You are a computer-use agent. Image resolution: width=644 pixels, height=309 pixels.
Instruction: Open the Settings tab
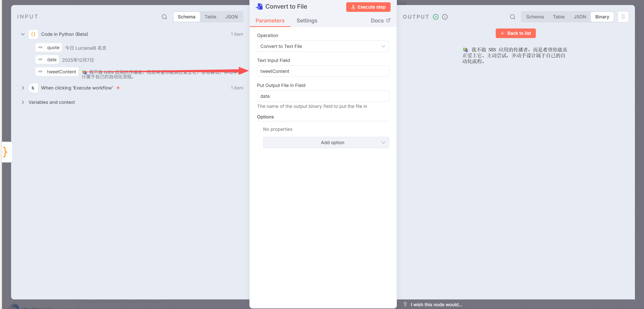point(307,21)
